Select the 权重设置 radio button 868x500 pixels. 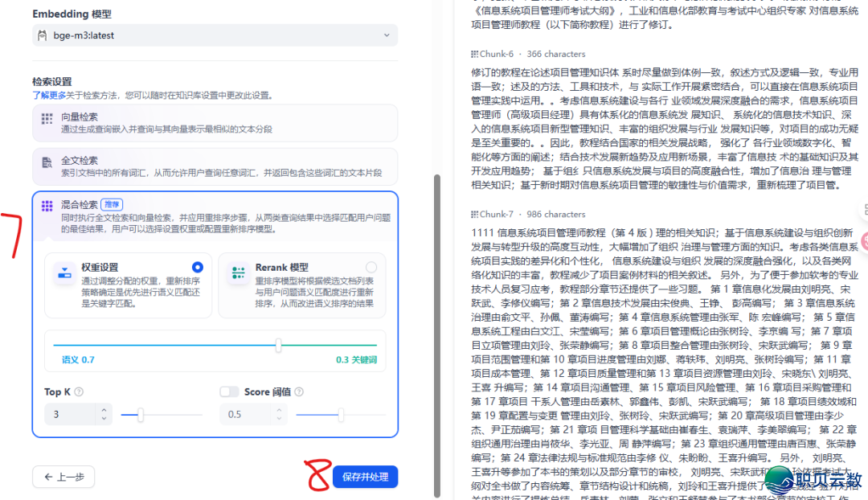pos(197,267)
